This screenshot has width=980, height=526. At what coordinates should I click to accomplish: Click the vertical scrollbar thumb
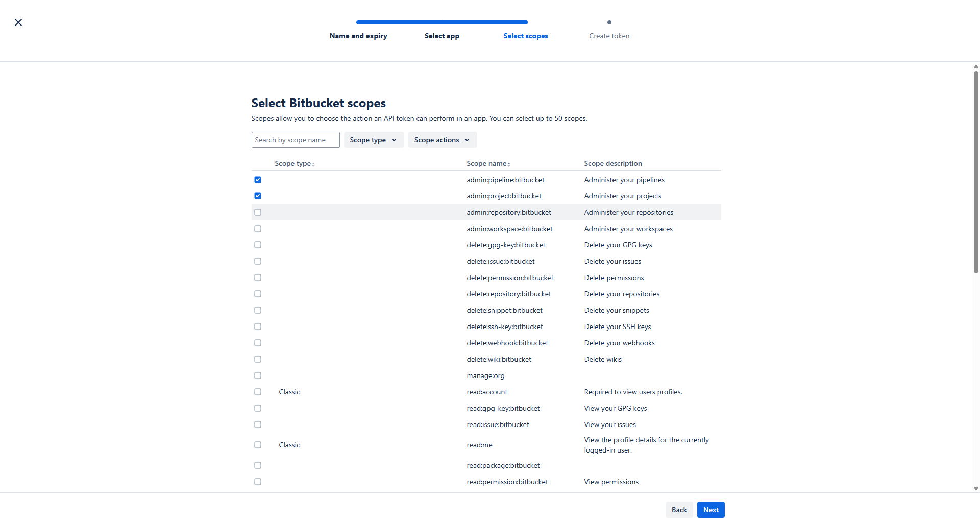[x=976, y=172]
